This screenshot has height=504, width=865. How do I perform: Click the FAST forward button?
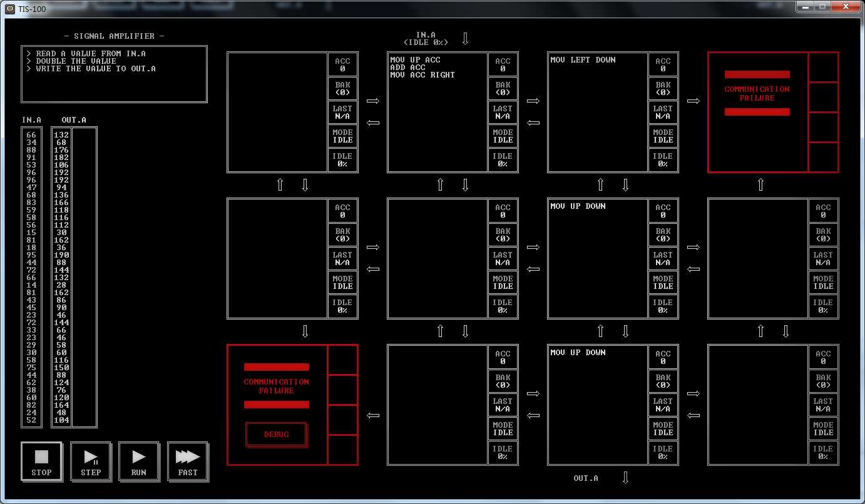(x=188, y=461)
